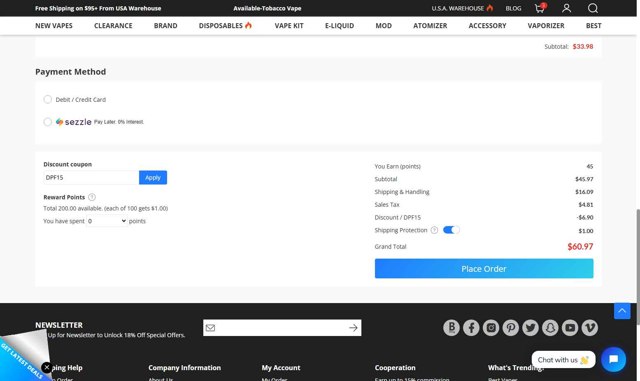This screenshot has height=381, width=640.
Task: Click the Free Shipping banner text
Action: pos(98,8)
